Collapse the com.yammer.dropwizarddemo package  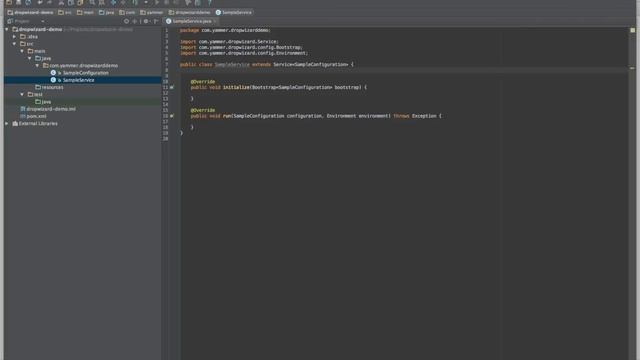pos(37,65)
